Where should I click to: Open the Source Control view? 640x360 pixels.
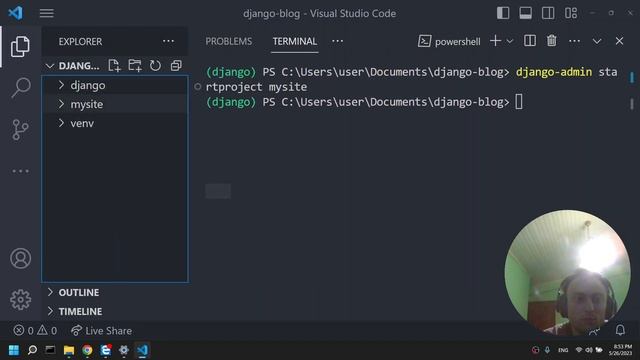coord(20,129)
